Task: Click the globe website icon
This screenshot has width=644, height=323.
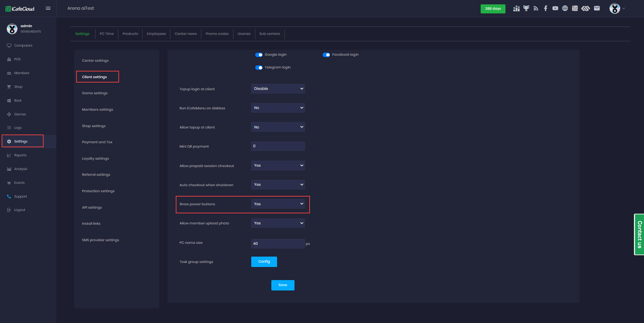Action: pos(565,8)
